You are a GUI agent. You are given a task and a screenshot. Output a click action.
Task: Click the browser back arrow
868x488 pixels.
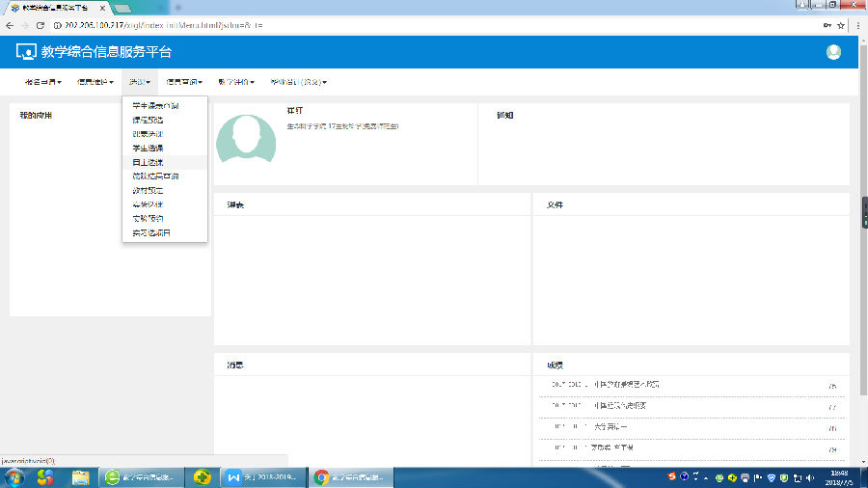pos(10,24)
